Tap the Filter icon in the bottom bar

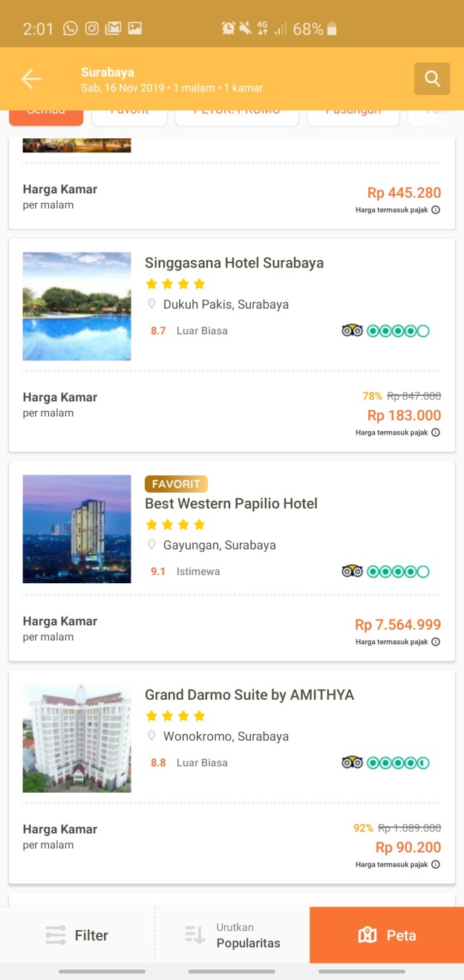55,935
